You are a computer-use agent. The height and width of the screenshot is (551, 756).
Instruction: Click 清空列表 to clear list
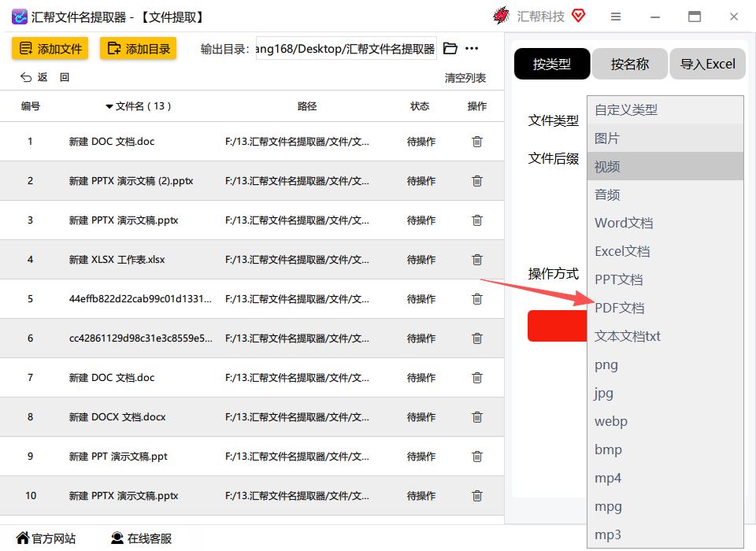coord(465,78)
